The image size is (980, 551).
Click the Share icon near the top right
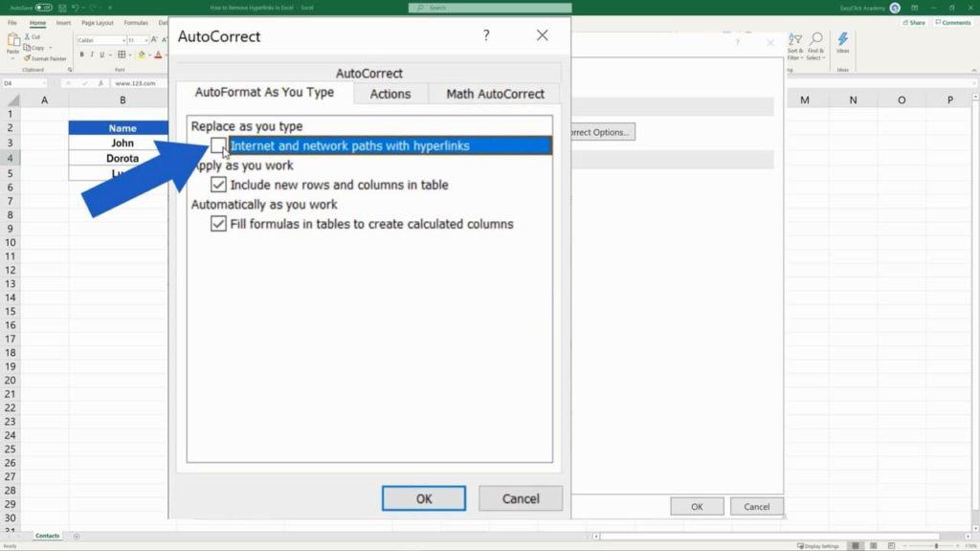915,22
